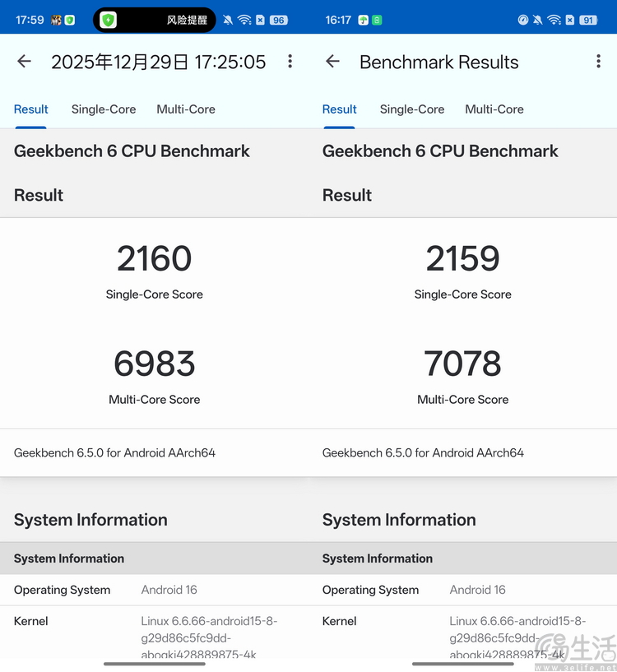Tap the 风险提醒 notification pill
The width and height of the screenshot is (617, 672).
tap(186, 20)
